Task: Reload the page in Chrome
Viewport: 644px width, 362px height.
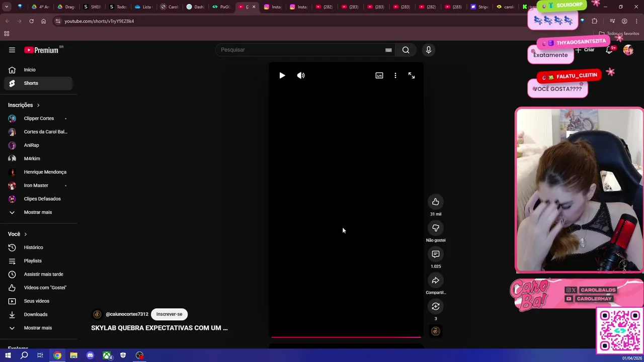Action: click(31, 21)
